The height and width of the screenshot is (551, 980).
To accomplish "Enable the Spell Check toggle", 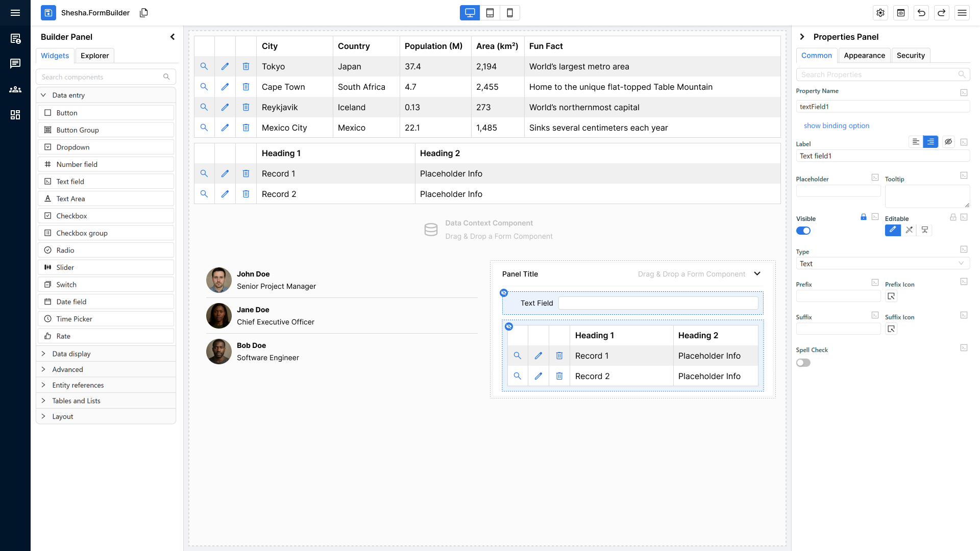I will click(x=803, y=362).
